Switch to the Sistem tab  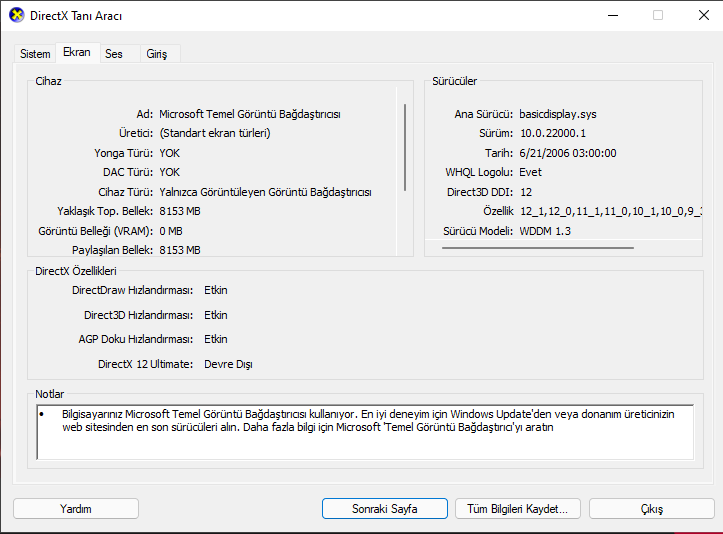[35, 54]
